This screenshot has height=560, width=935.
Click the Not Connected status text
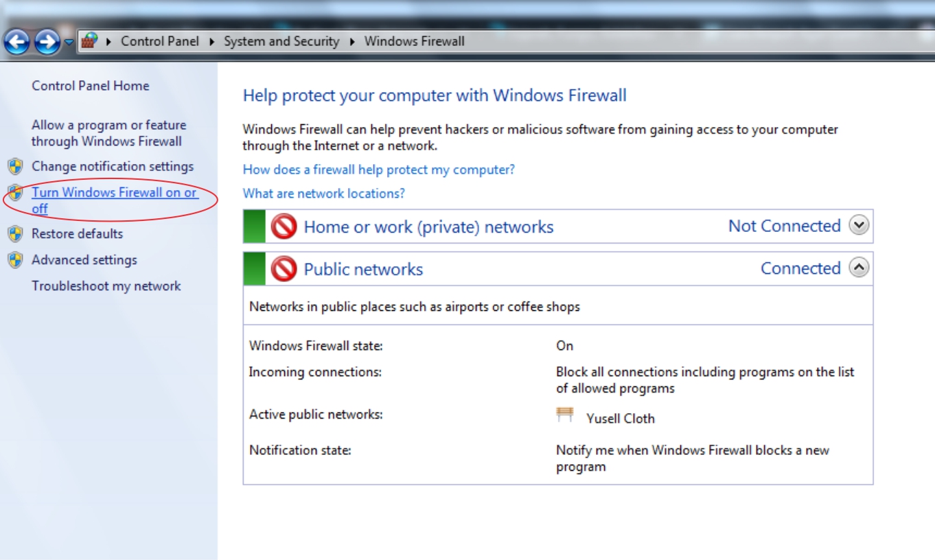coord(785,226)
